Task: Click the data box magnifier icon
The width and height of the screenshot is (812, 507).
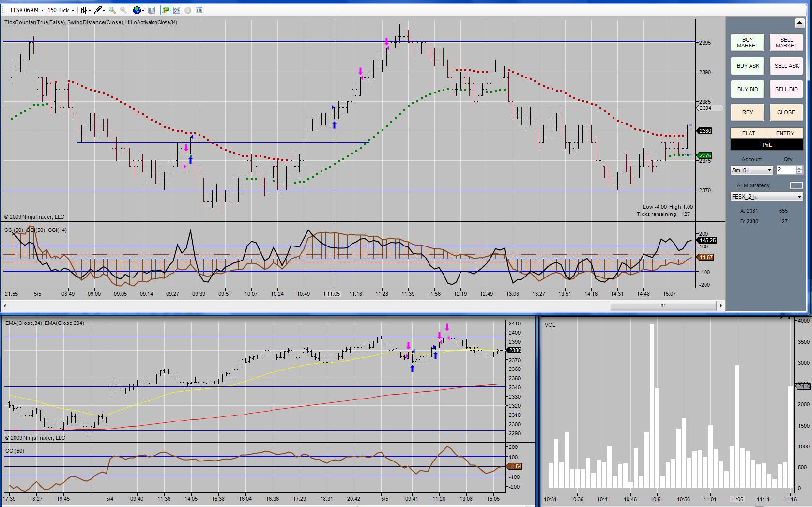Action: click(152, 10)
